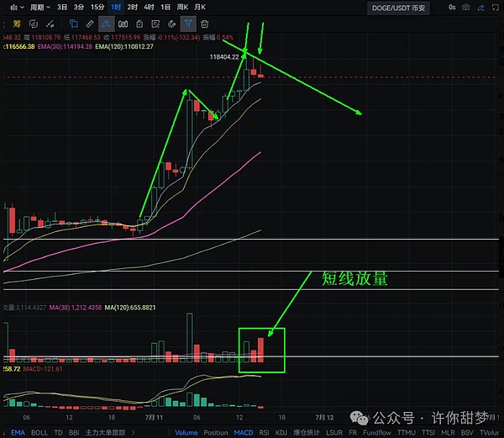Select the 4时 timeframe tab
Viewport: 504px width, 438px height.
click(149, 8)
